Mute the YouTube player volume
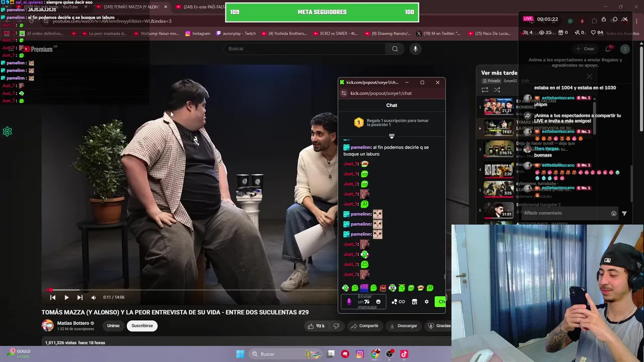 (x=93, y=297)
